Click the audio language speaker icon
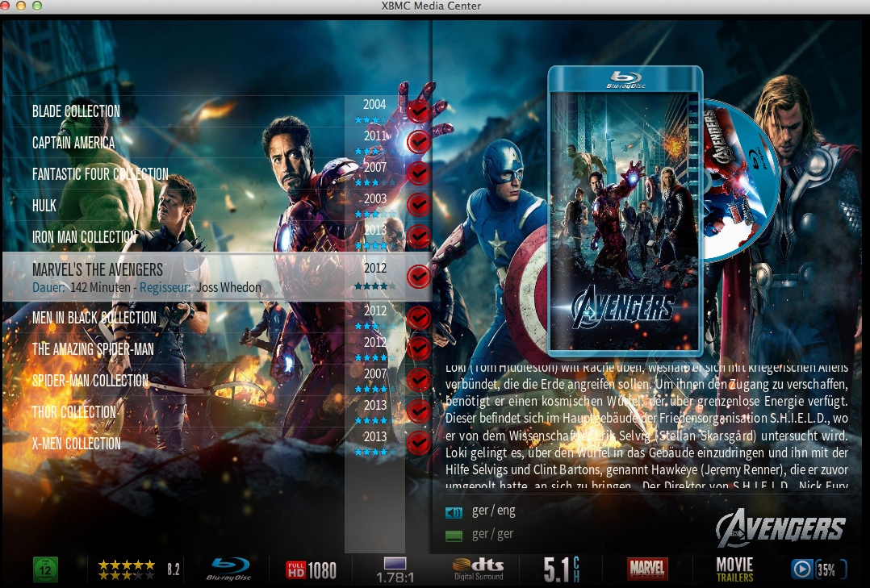This screenshot has height=588, width=870. point(454,512)
